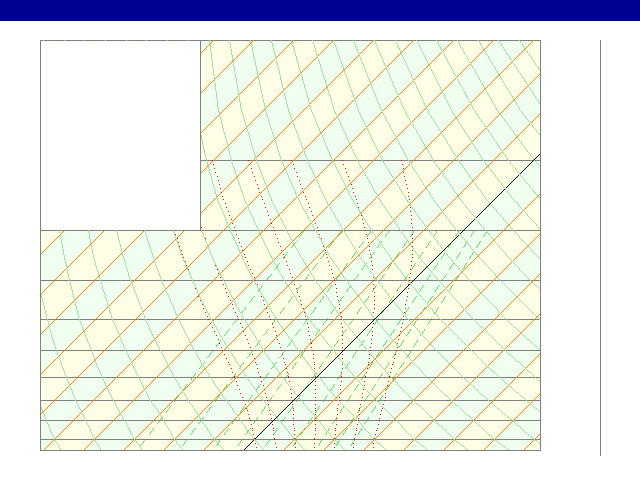Click the chart's bottom-right corner

[x=540, y=450]
